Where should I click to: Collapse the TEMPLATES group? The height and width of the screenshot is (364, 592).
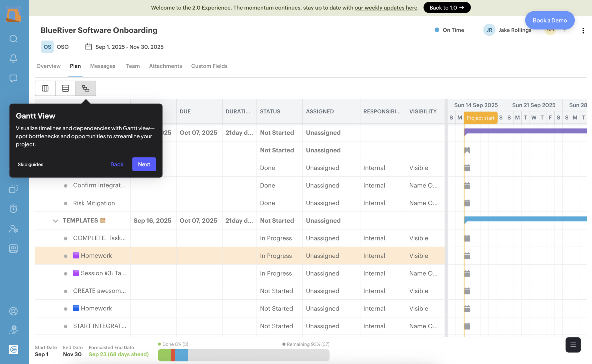(55, 221)
